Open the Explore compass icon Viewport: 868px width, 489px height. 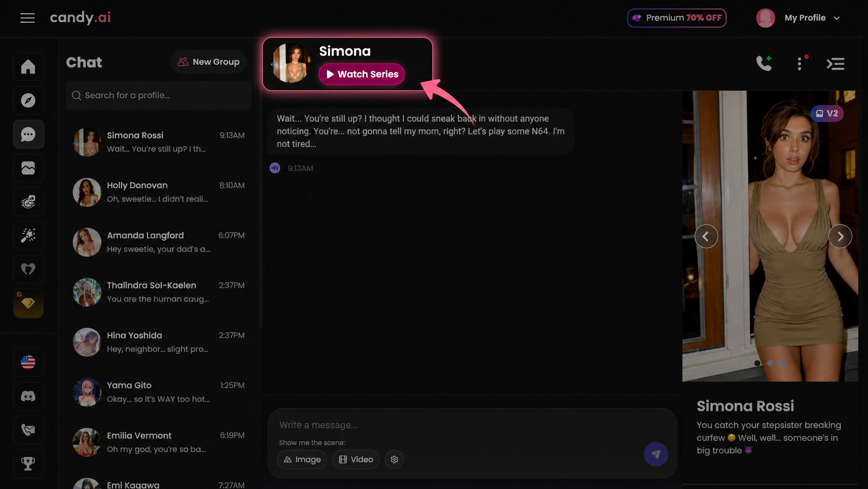pyautogui.click(x=28, y=100)
